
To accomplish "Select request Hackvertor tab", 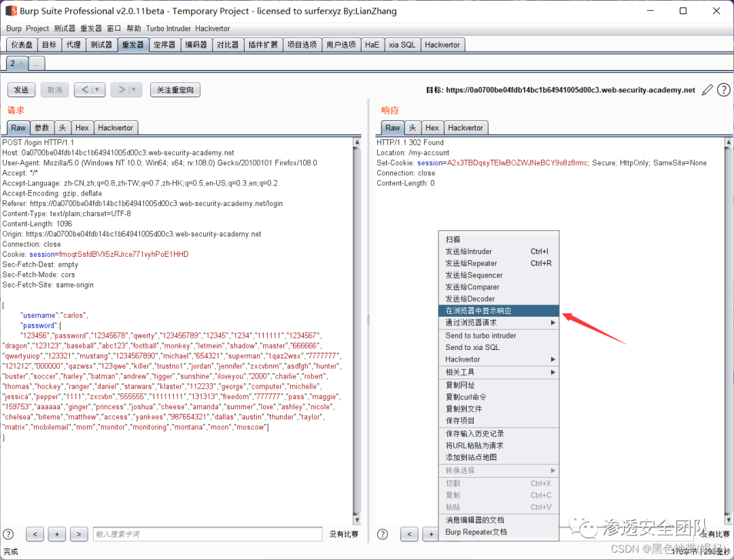I will pos(116,128).
